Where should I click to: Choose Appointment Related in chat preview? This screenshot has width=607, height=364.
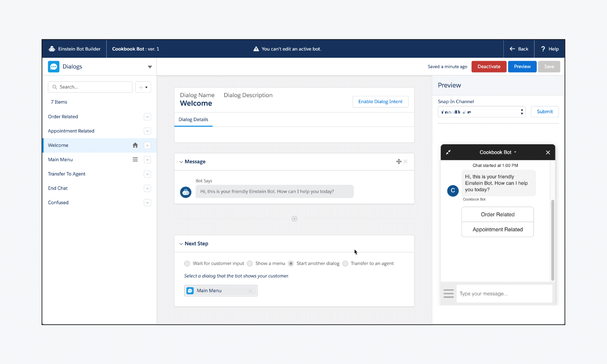click(498, 230)
